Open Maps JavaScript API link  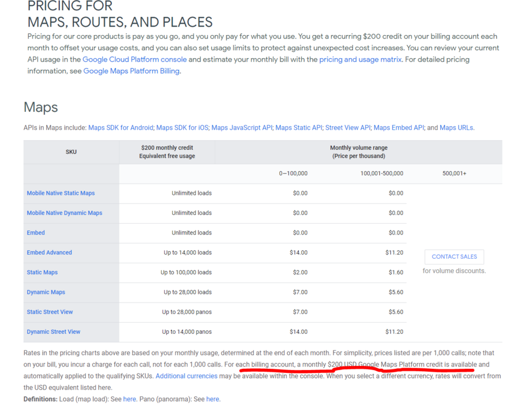pyautogui.click(x=242, y=128)
